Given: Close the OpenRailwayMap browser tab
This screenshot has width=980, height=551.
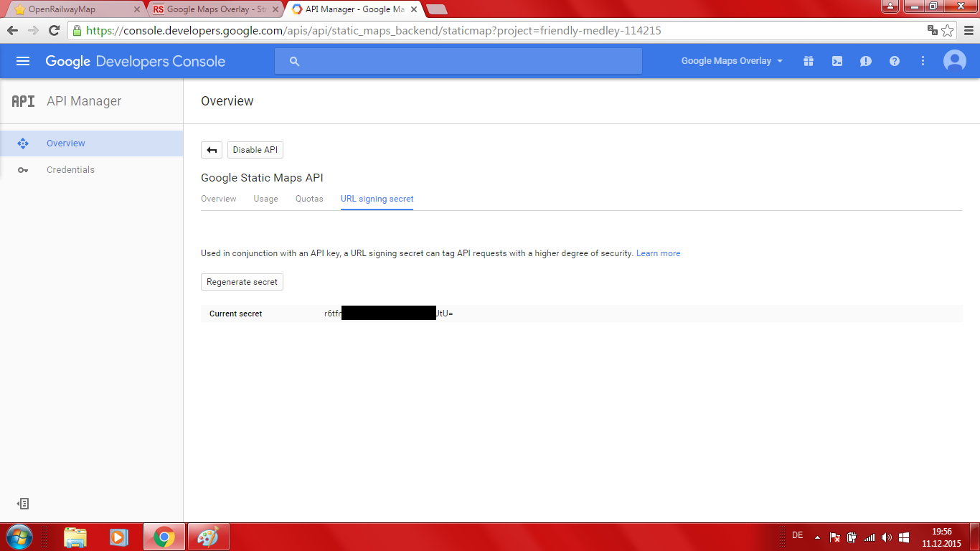Looking at the screenshot, I should pos(137,9).
